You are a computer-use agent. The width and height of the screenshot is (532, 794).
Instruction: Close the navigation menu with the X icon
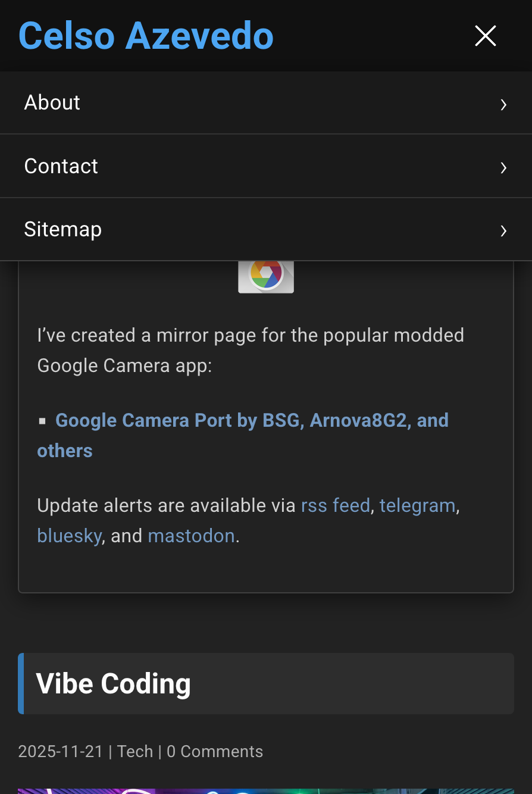click(485, 36)
